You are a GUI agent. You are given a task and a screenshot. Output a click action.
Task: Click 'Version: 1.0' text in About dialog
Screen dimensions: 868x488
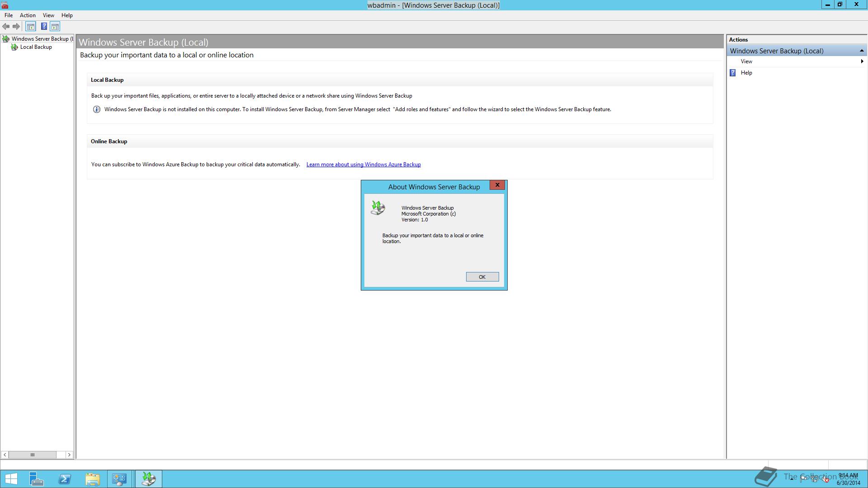[415, 220]
